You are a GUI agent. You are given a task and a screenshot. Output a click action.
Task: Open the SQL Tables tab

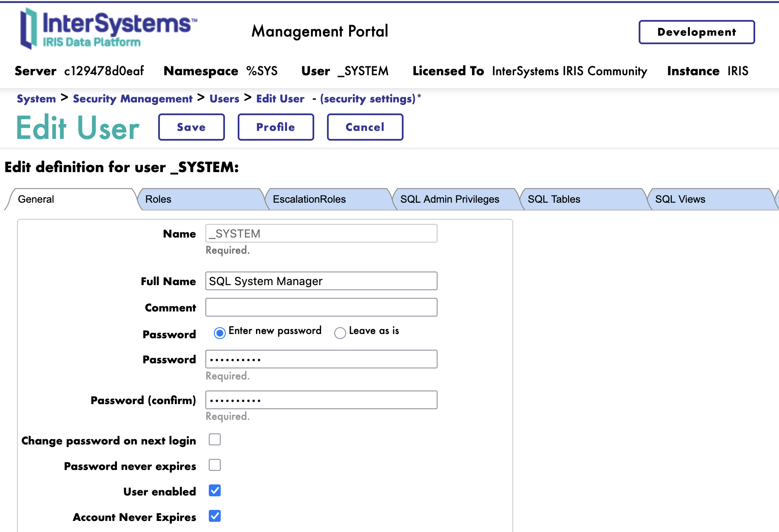coord(554,199)
